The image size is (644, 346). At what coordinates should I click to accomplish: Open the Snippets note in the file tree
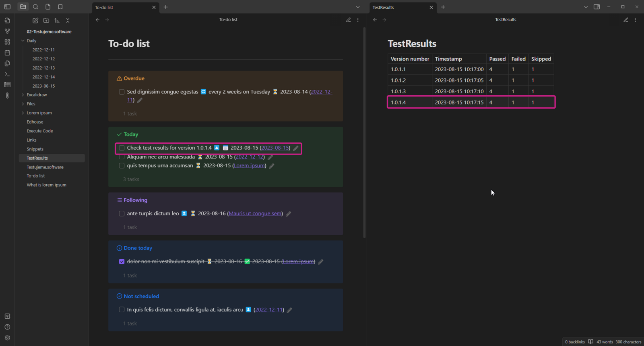35,149
